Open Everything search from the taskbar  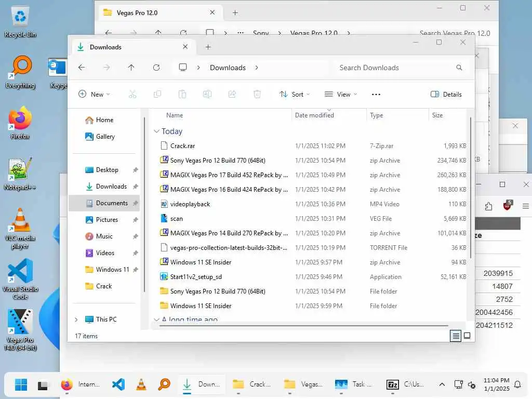pos(164,385)
